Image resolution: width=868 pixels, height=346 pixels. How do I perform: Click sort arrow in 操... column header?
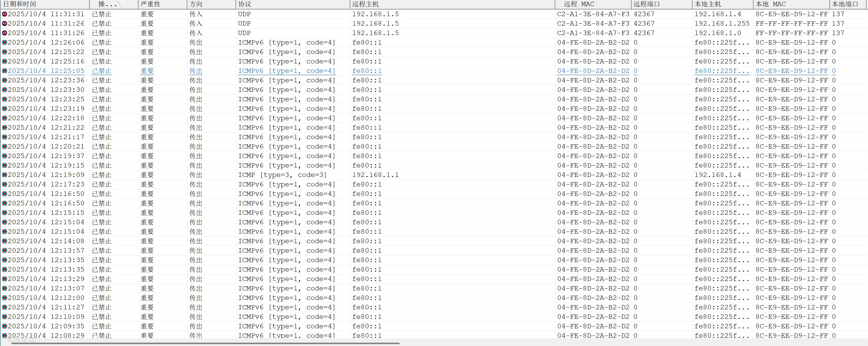[x=122, y=4]
